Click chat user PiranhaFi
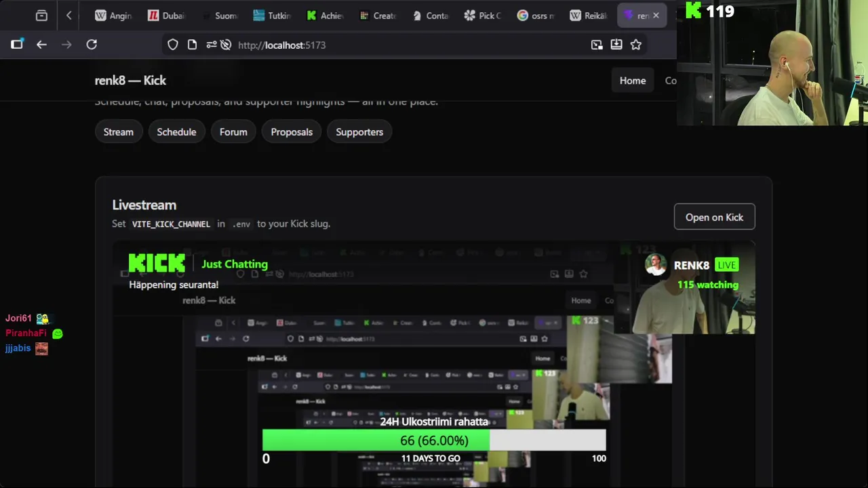Image resolution: width=868 pixels, height=488 pixels. [26, 333]
